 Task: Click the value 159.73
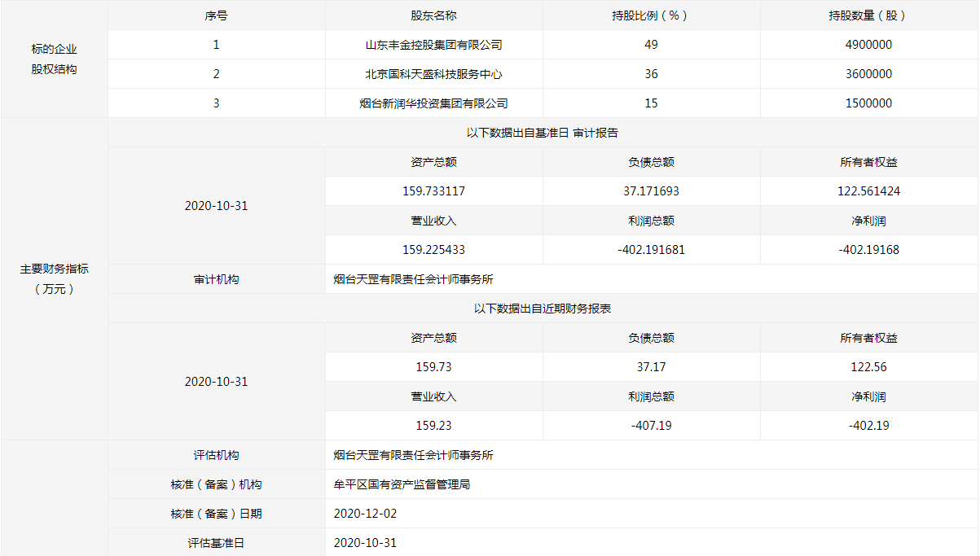coord(433,367)
